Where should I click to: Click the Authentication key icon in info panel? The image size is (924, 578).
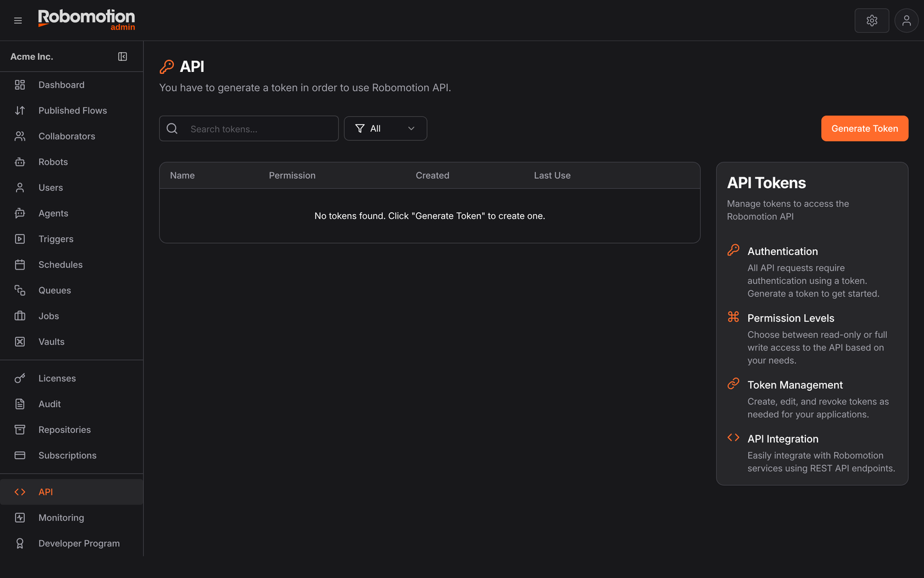(x=733, y=250)
